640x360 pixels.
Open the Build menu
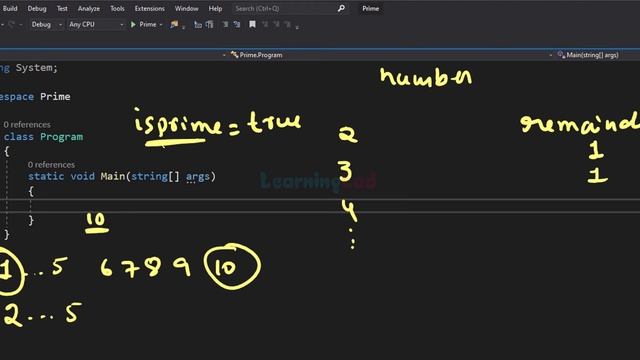pyautogui.click(x=10, y=9)
